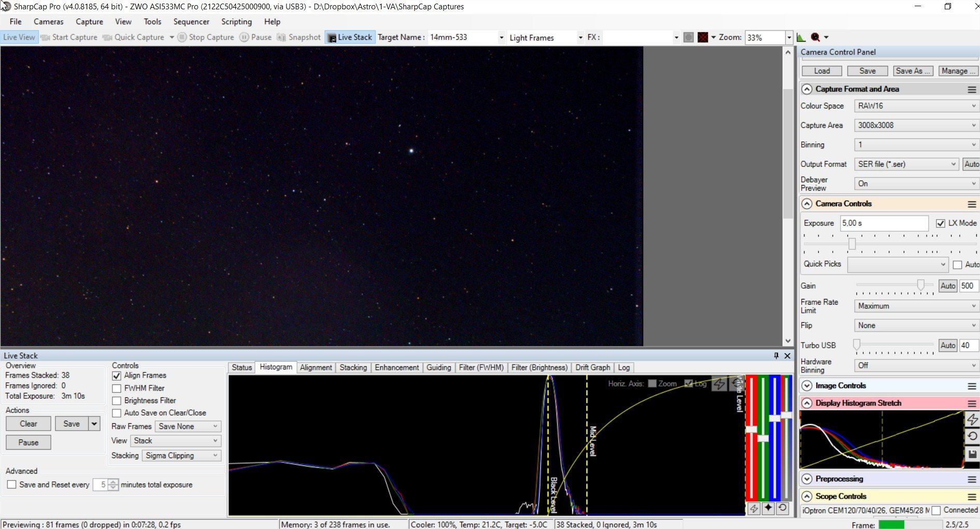Image resolution: width=980 pixels, height=529 pixels.
Task: Click the Auto button next to Gain
Action: click(x=948, y=286)
